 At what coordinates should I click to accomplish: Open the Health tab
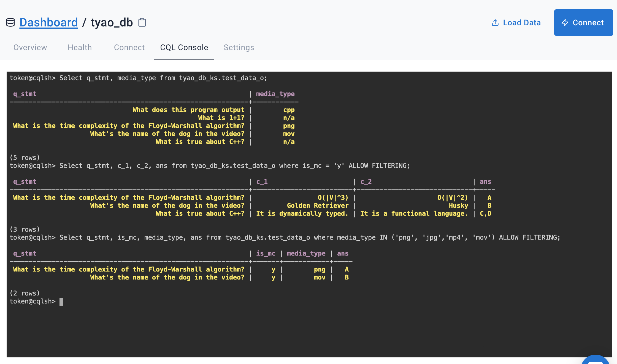click(x=80, y=47)
